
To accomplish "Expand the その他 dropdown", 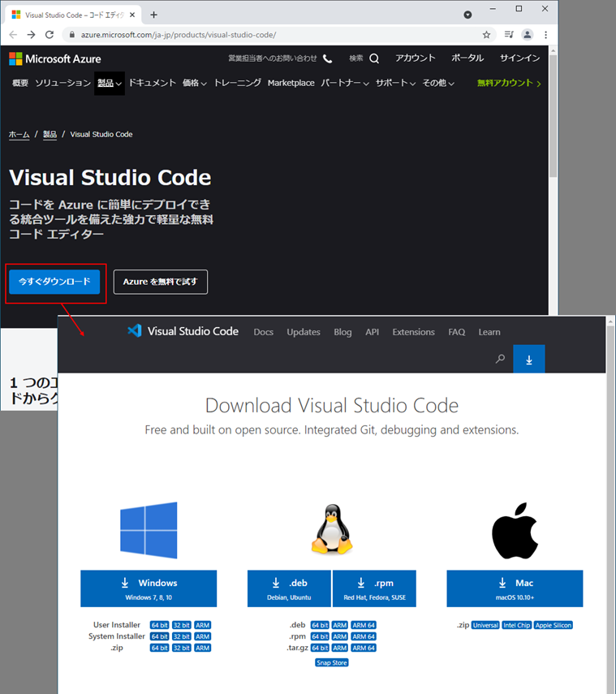I will [x=438, y=84].
